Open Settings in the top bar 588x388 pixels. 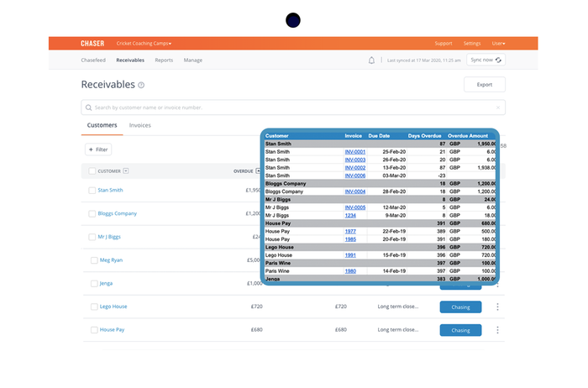click(x=472, y=44)
